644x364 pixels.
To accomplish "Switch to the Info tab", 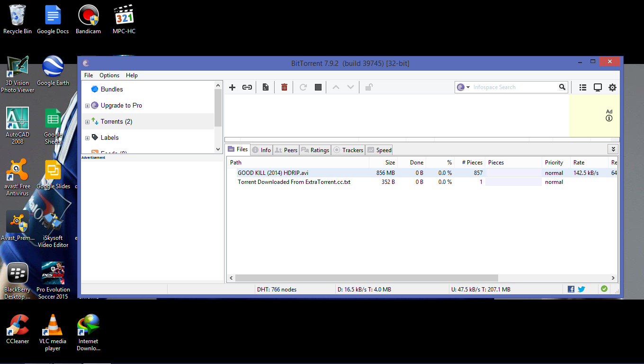I will [261, 150].
